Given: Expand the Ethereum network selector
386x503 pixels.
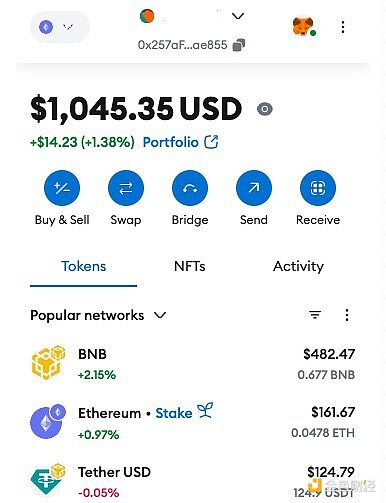Looking at the screenshot, I should coord(60,27).
